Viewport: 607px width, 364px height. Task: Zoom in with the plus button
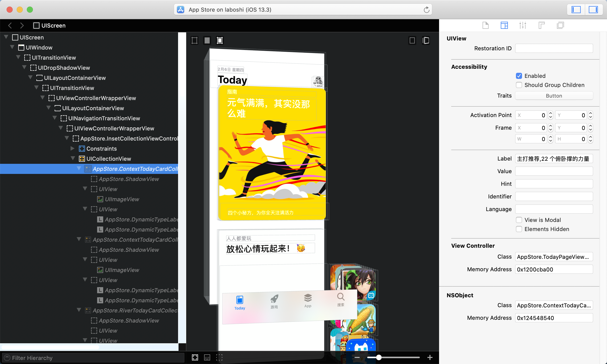[x=430, y=357]
